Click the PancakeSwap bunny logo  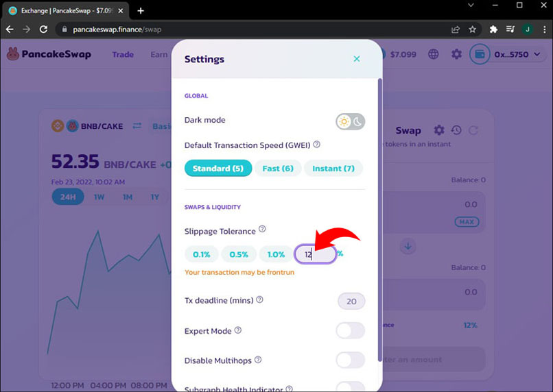click(x=13, y=54)
